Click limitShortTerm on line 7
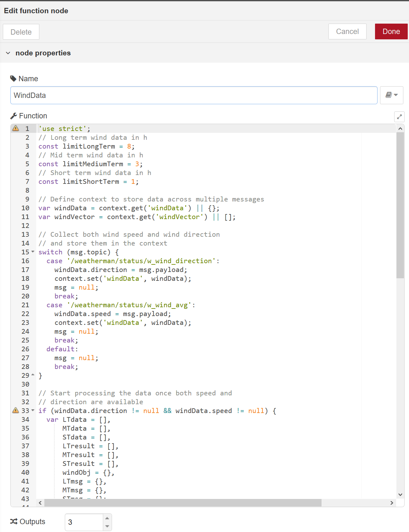Screen dimensions: 409x532 (x=91, y=182)
